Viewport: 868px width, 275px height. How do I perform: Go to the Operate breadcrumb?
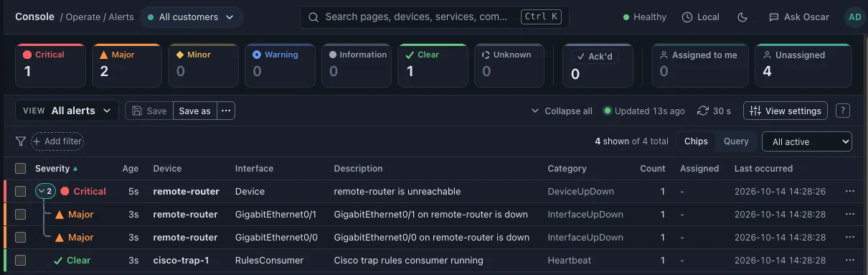82,17
